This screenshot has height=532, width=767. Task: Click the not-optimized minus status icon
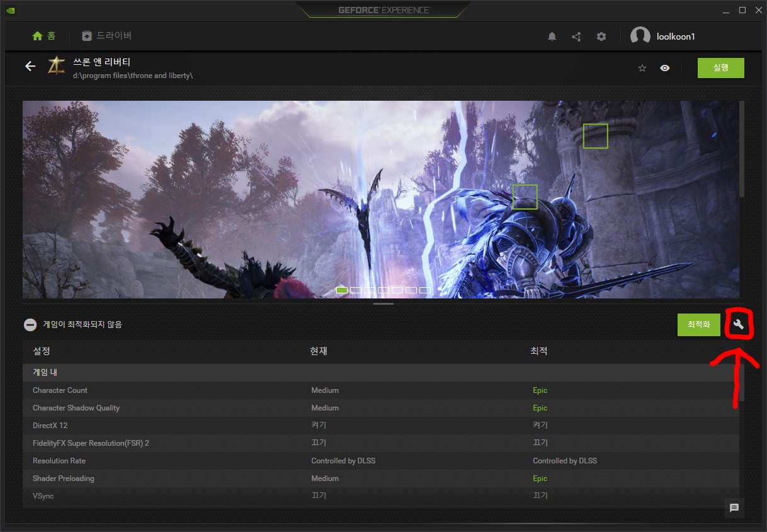(30, 325)
